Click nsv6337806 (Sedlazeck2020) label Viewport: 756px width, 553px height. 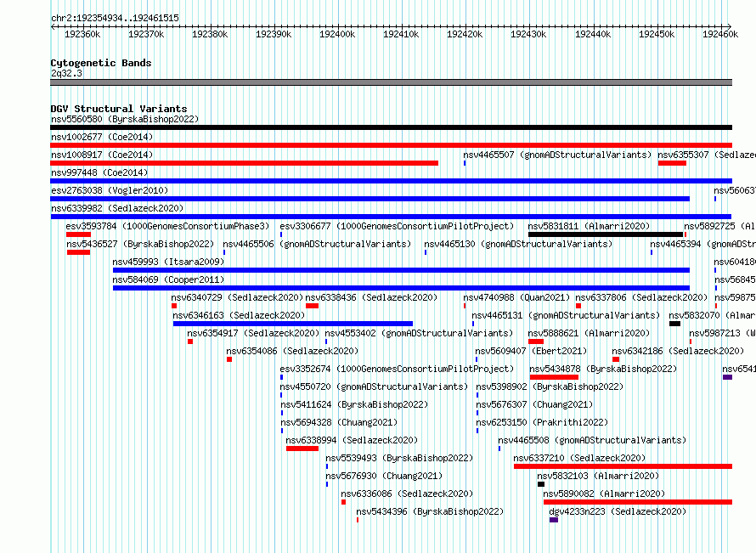click(641, 297)
